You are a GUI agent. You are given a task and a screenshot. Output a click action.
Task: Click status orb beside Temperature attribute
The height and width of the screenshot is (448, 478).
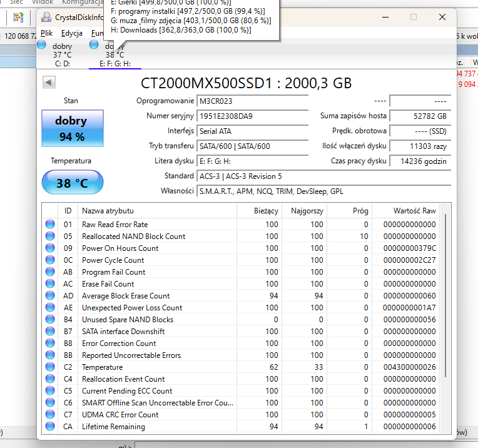[50, 367]
